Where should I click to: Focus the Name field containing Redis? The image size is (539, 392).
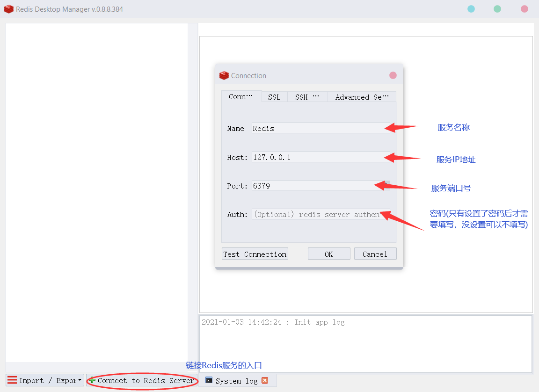[x=320, y=128]
